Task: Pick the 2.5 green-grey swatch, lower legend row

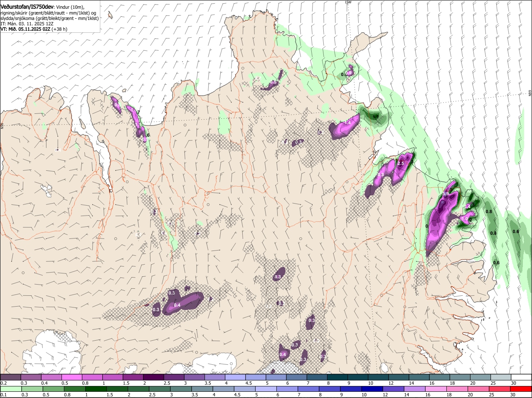Action: pos(160,389)
